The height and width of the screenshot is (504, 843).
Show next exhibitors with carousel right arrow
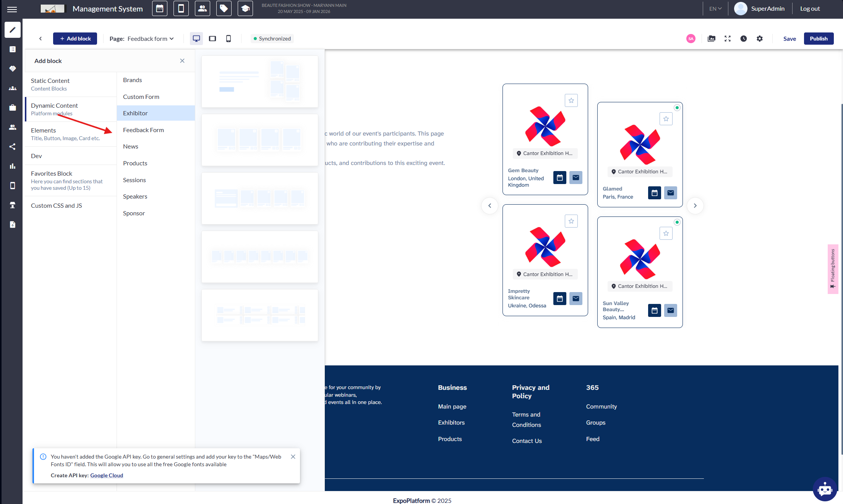695,206
